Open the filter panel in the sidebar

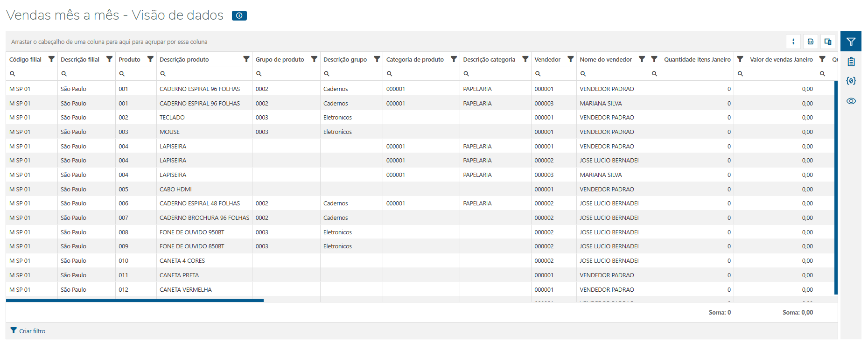coord(851,42)
